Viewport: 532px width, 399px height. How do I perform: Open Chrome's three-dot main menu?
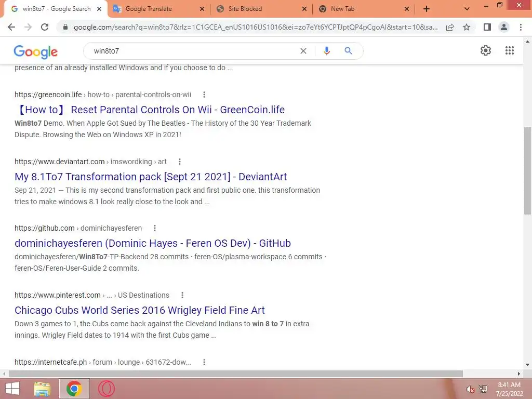pyautogui.click(x=521, y=27)
